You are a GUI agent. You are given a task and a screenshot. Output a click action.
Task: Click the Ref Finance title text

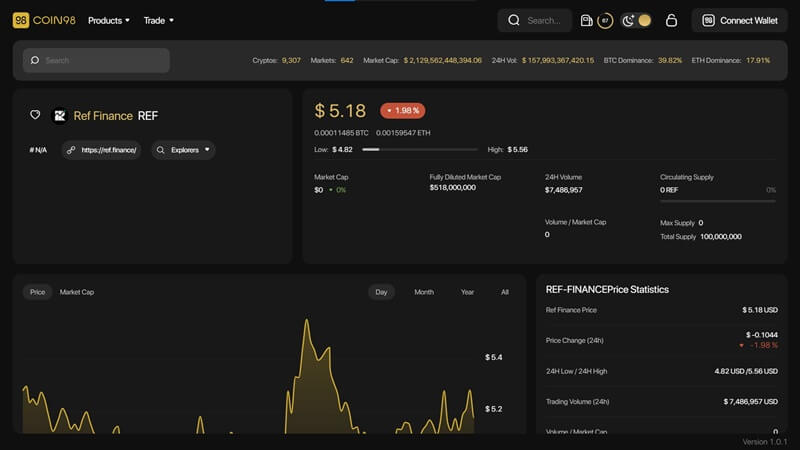point(103,116)
